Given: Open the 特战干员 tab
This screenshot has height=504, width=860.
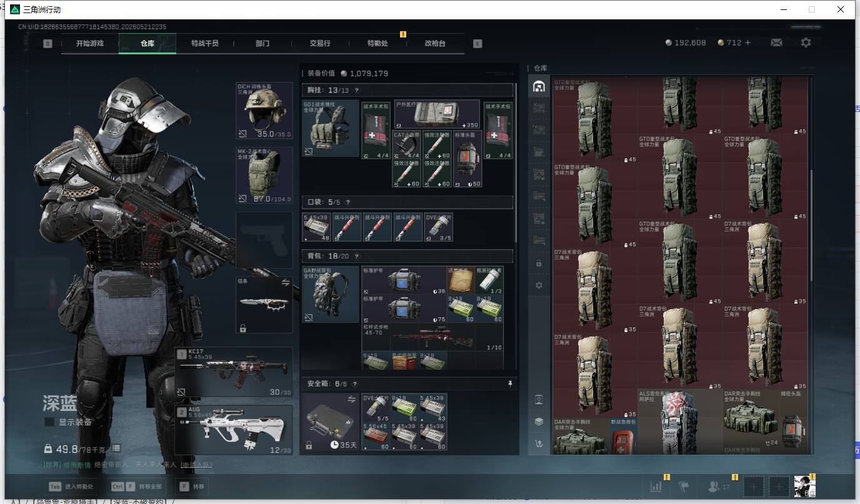Looking at the screenshot, I should pyautogui.click(x=205, y=43).
